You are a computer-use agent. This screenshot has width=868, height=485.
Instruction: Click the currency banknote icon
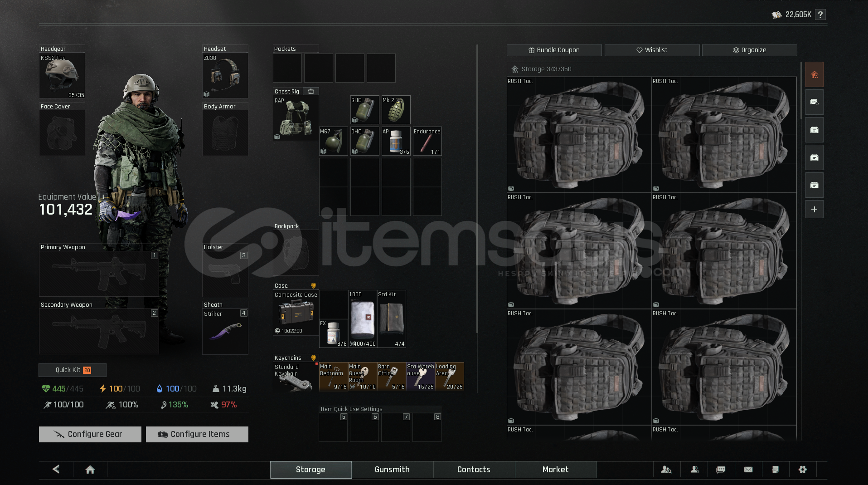[x=777, y=15]
